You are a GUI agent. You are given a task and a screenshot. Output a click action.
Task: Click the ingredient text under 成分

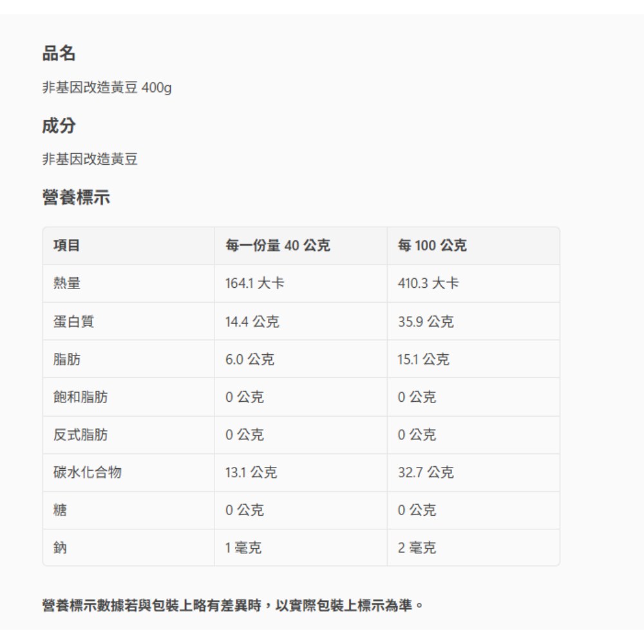90,160
